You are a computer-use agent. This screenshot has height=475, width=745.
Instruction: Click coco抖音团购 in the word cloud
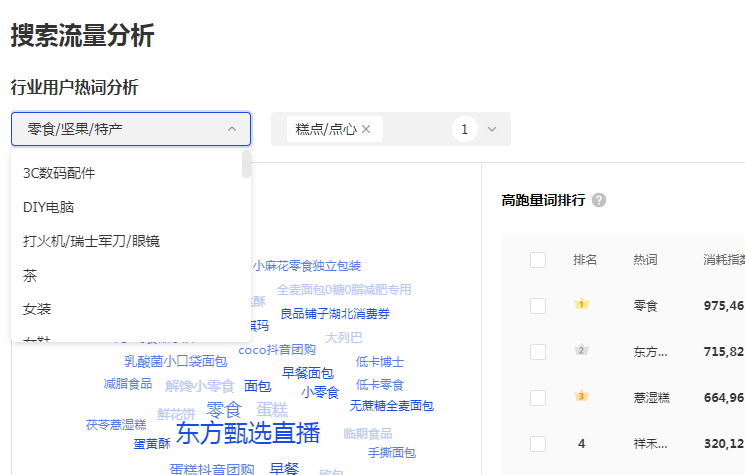[x=277, y=350]
